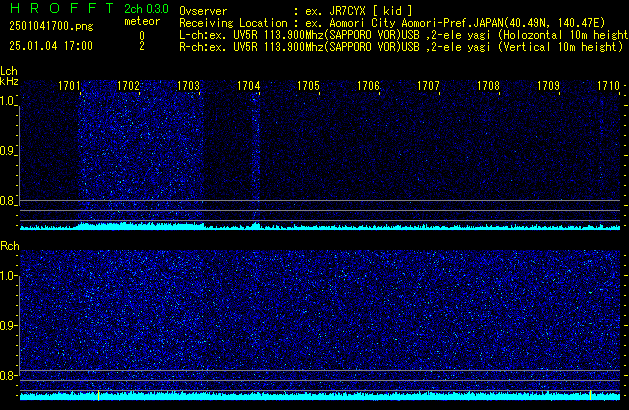The width and height of the screenshot is (629, 410).
Task: Click the 1703 time marker
Action: (x=189, y=86)
